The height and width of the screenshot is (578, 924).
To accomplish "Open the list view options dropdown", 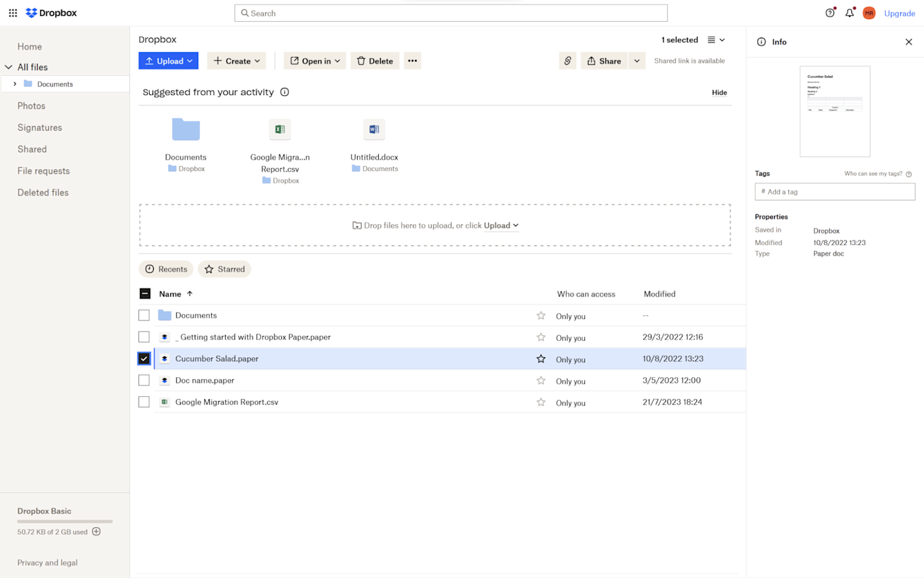I will [x=716, y=40].
